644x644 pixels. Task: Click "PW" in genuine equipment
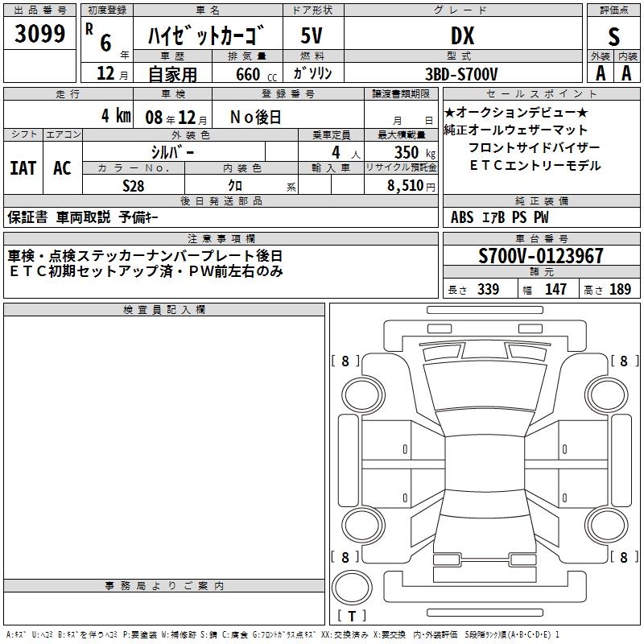click(x=541, y=217)
